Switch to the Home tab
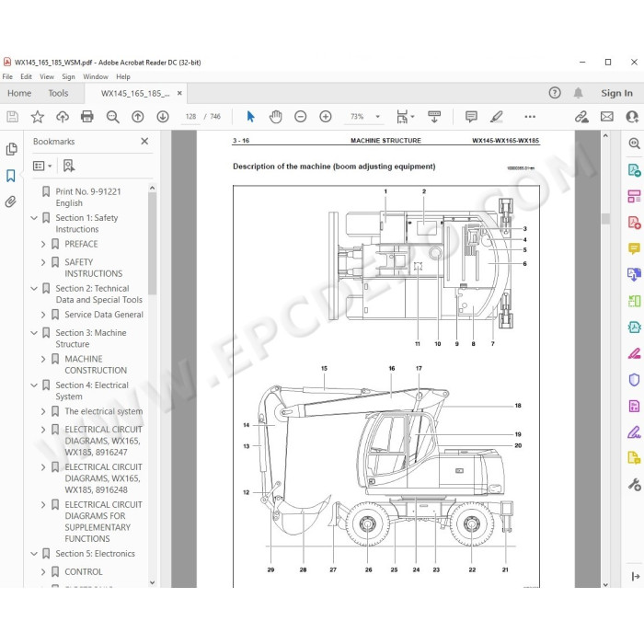 [x=19, y=93]
